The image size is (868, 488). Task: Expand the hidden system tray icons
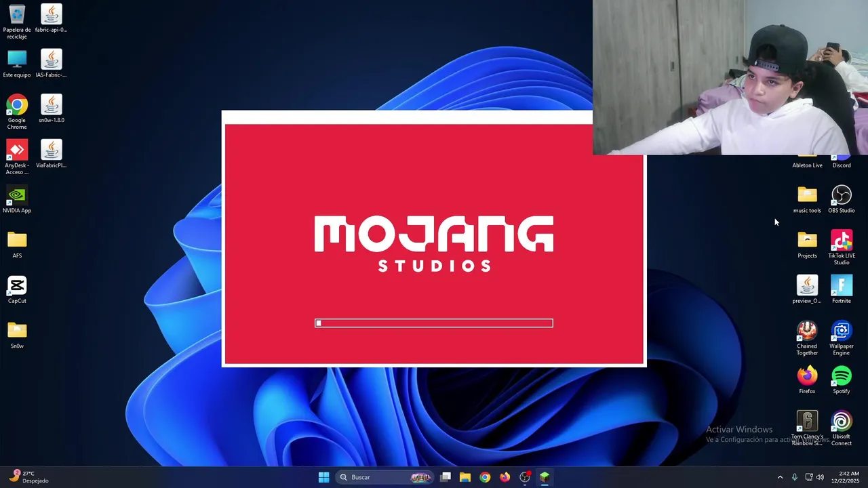[x=780, y=477]
